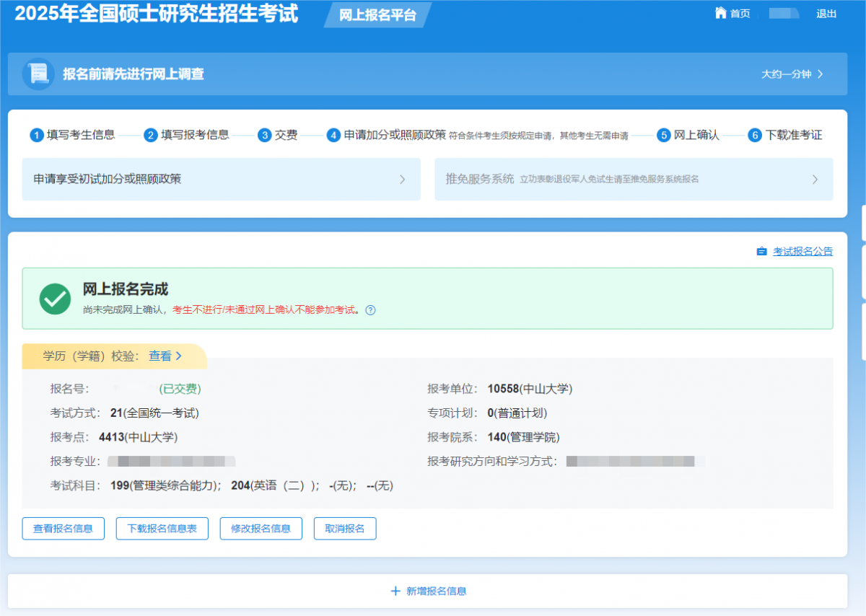This screenshot has height=616, width=866.
Task: Select step 1 circle 填写考生信息
Action: tap(37, 135)
